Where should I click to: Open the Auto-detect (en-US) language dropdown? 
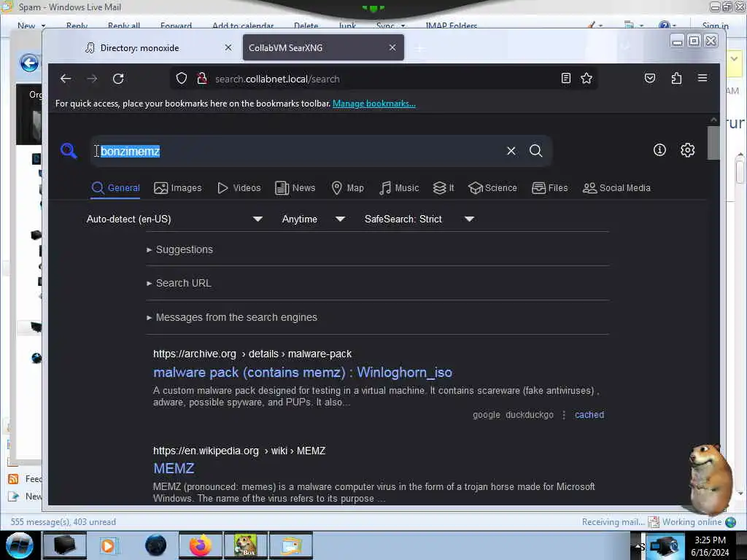[x=174, y=219]
